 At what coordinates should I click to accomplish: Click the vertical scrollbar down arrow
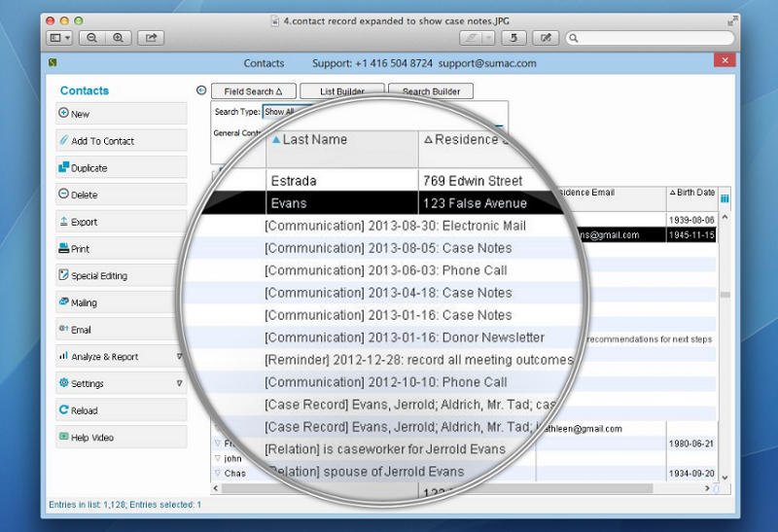725,478
